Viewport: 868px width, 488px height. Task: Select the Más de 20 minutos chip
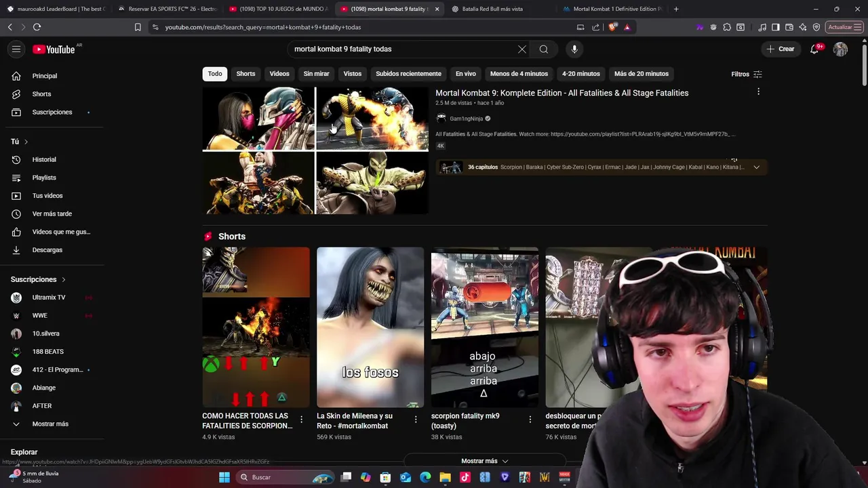click(642, 74)
